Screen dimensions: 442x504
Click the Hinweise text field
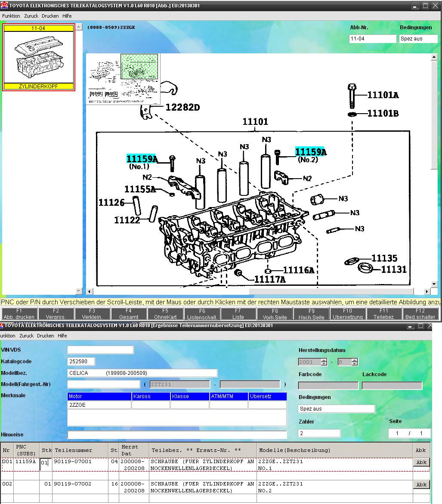[177, 435]
